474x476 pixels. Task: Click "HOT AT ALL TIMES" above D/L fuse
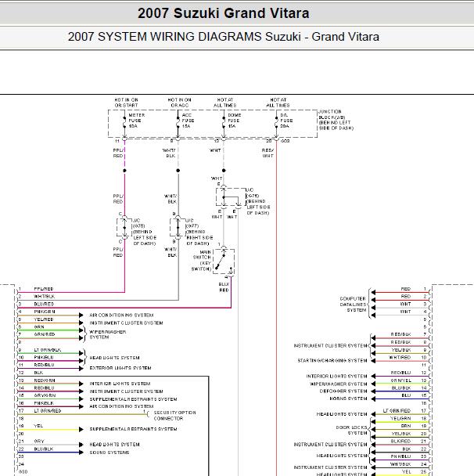coord(278,103)
